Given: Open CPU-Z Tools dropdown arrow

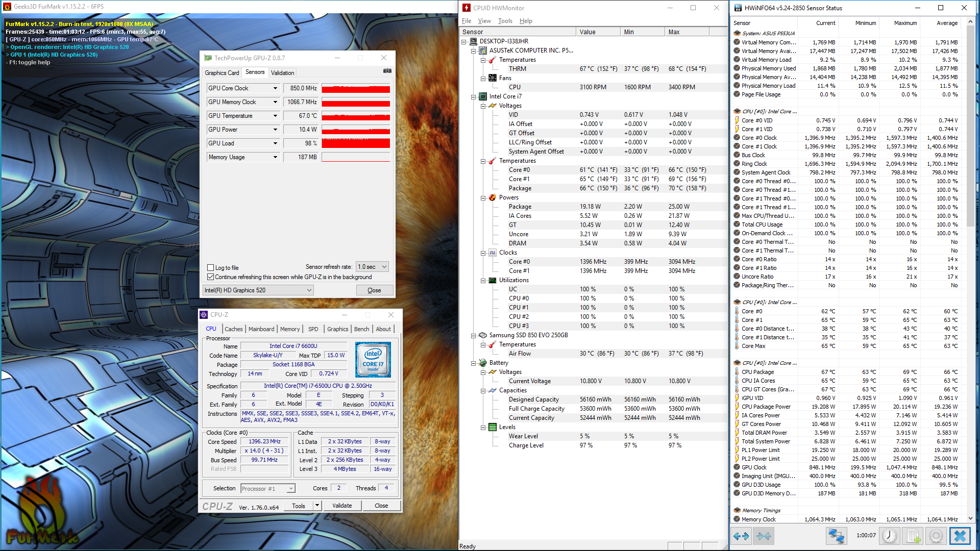Looking at the screenshot, I should [x=317, y=506].
